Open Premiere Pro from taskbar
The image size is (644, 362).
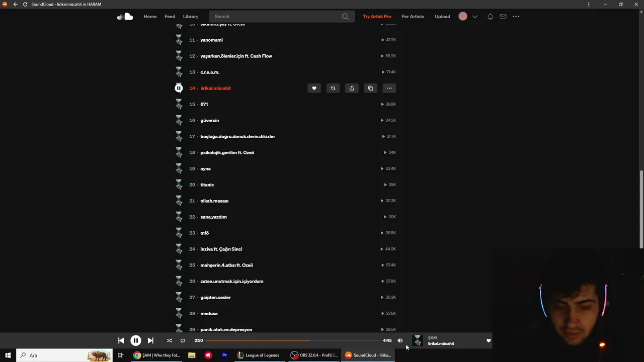[224, 355]
